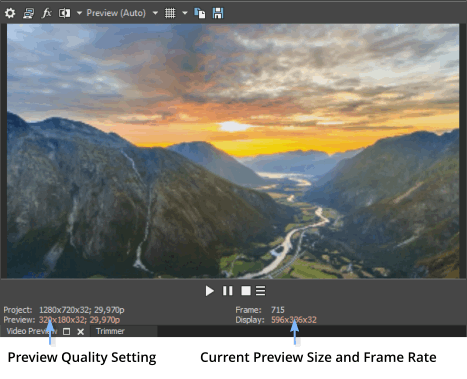Stop playback with the Stop button

coord(246,291)
